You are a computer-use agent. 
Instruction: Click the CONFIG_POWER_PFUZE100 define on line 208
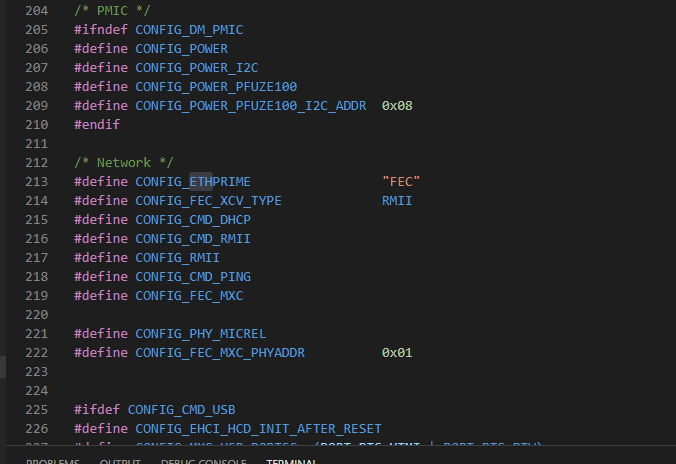coord(216,87)
